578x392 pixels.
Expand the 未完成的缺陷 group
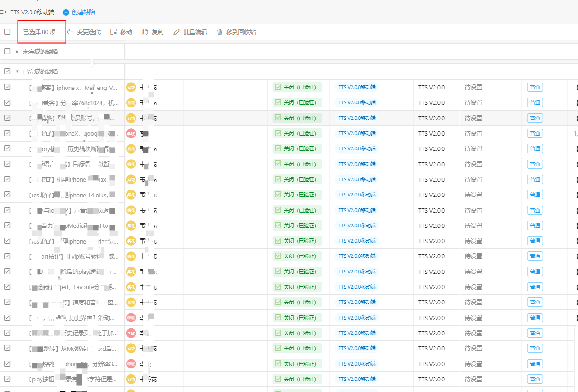17,52
